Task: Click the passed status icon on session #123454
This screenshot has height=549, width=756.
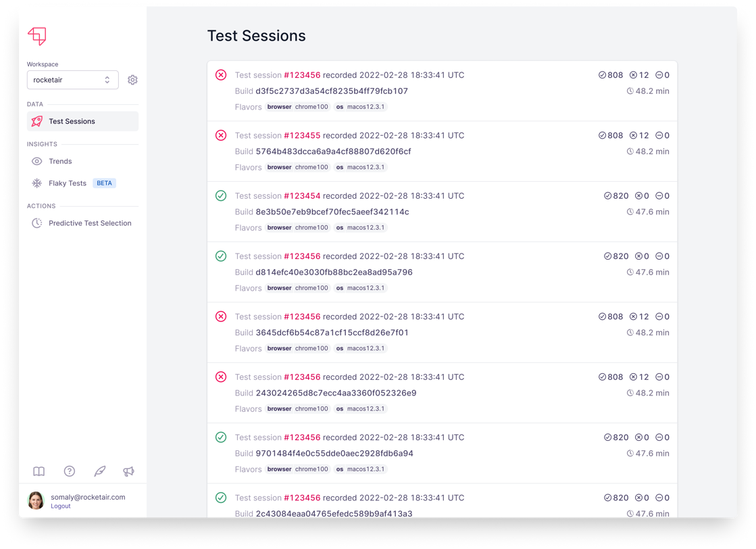Action: (221, 195)
